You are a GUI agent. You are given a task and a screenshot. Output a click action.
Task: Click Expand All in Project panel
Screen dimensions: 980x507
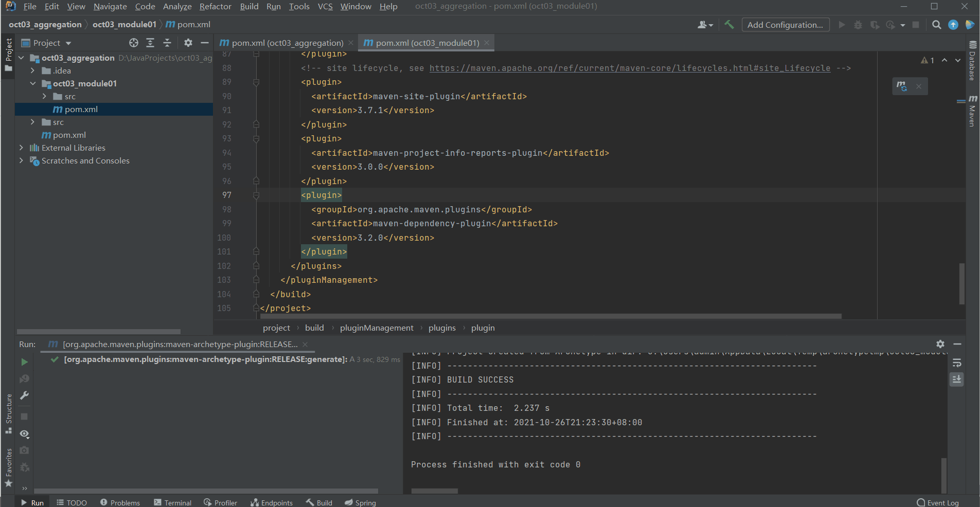tap(150, 43)
